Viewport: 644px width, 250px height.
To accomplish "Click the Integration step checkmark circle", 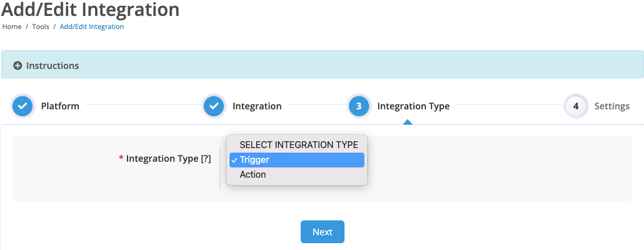I will 214,106.
